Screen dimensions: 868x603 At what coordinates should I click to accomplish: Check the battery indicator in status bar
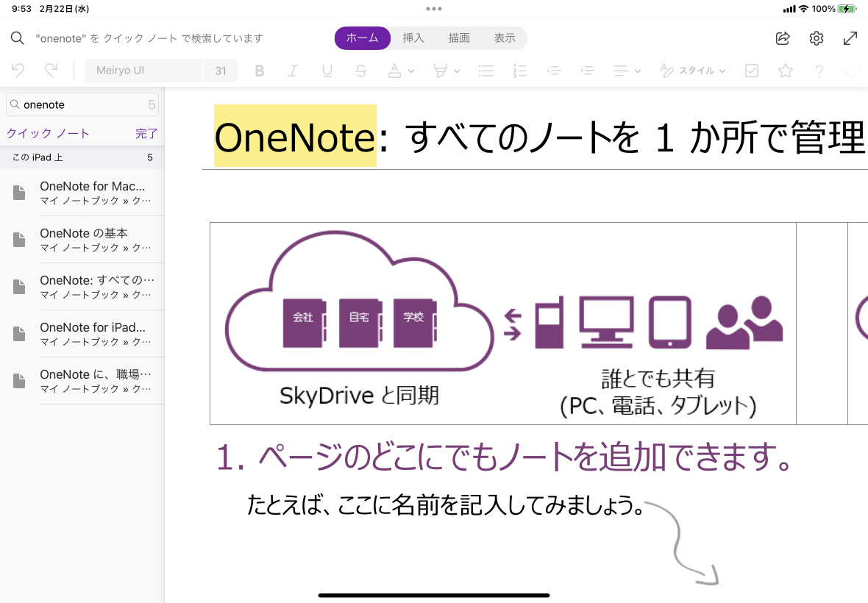[x=847, y=9]
